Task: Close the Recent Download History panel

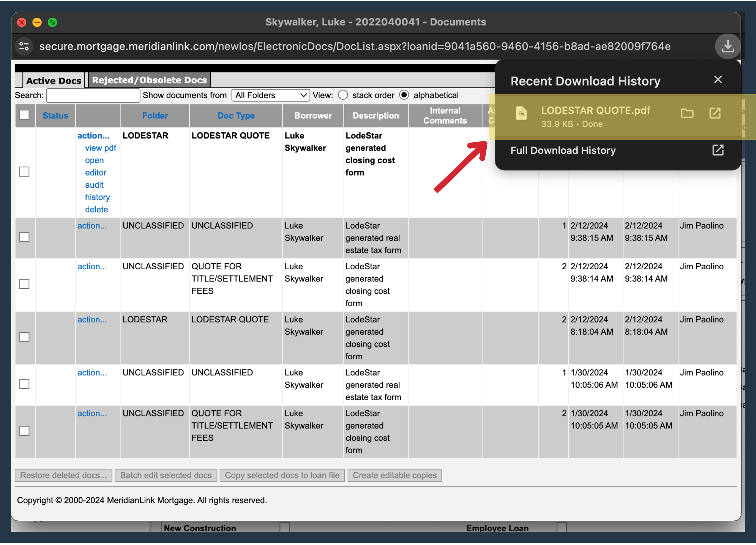Action: [x=718, y=79]
